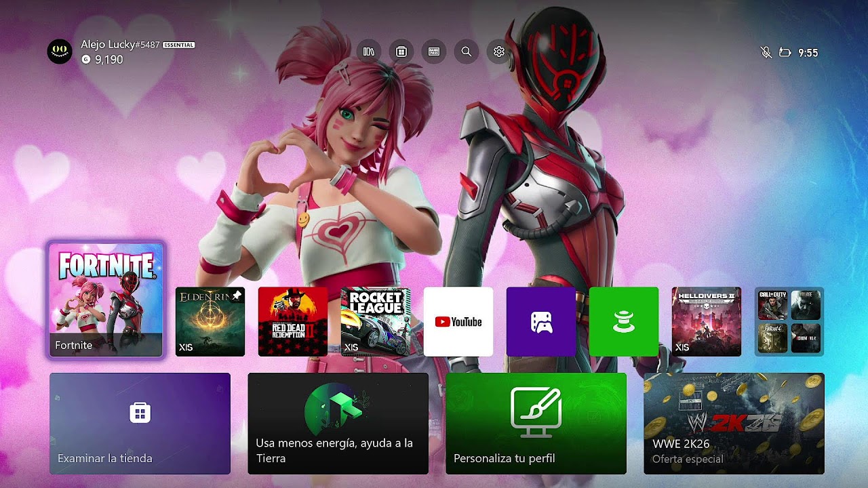Select the Alejo Lucky profile avatar
The image size is (868, 488).
[x=60, y=52]
